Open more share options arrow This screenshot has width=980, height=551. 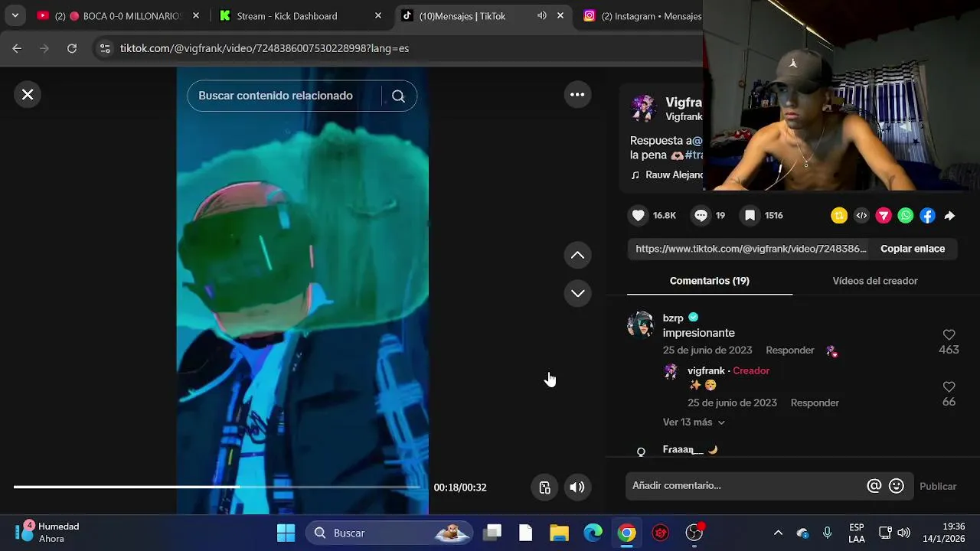click(949, 216)
